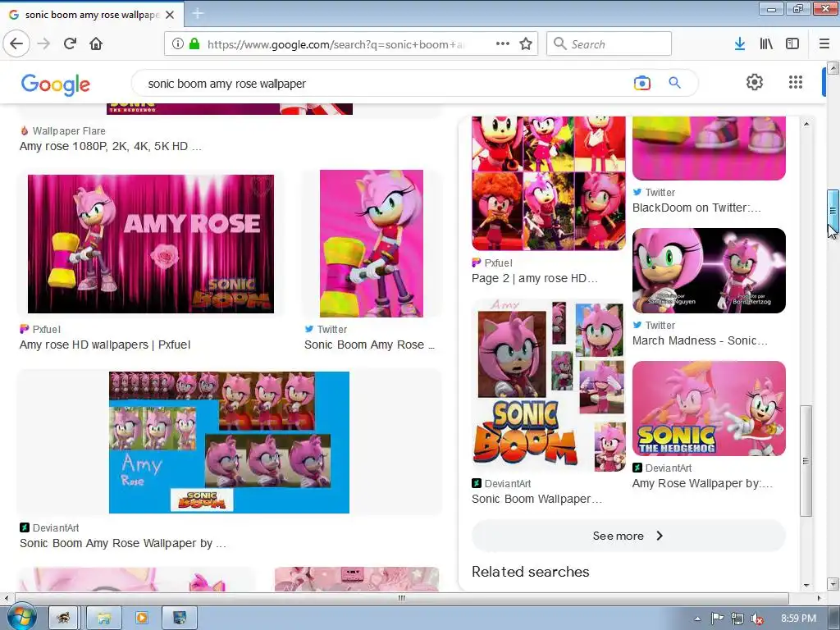Show hidden tray icons arrow

pyautogui.click(x=697, y=619)
